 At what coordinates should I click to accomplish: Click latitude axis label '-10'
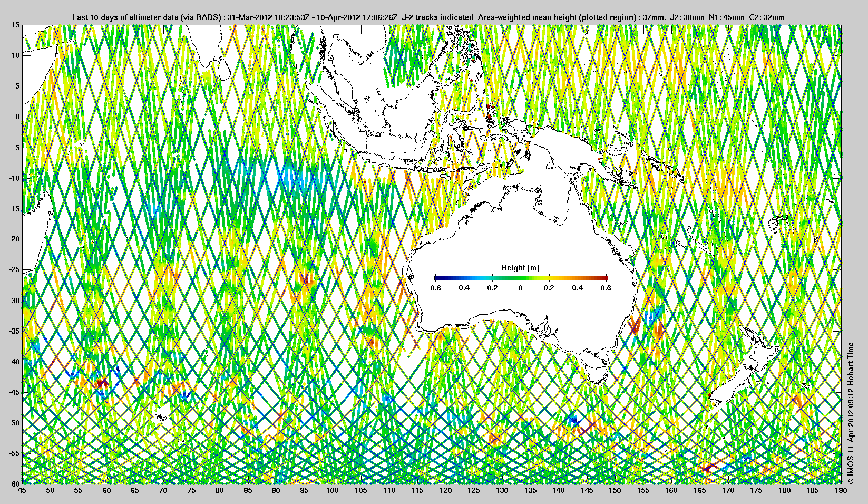(x=14, y=178)
